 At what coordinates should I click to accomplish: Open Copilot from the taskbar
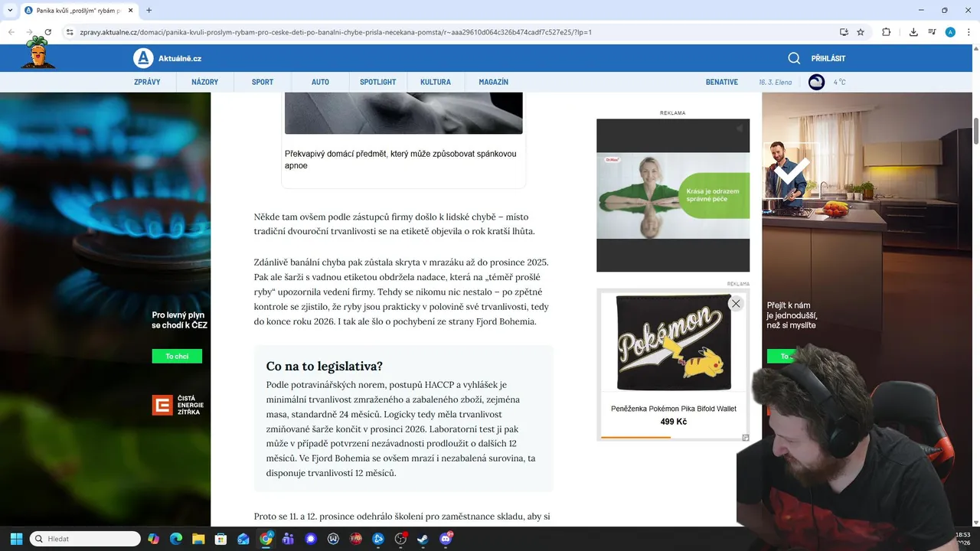click(x=153, y=539)
